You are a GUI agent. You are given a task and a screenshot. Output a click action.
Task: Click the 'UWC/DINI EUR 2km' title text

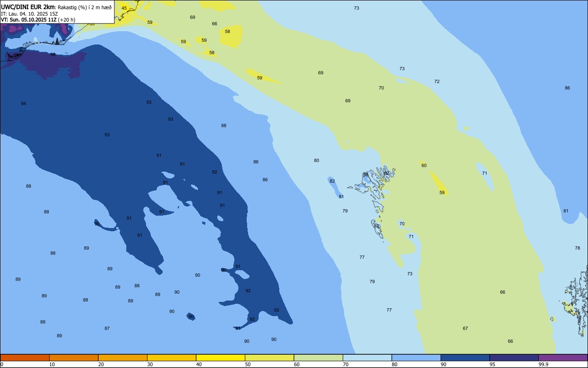pyautogui.click(x=28, y=7)
